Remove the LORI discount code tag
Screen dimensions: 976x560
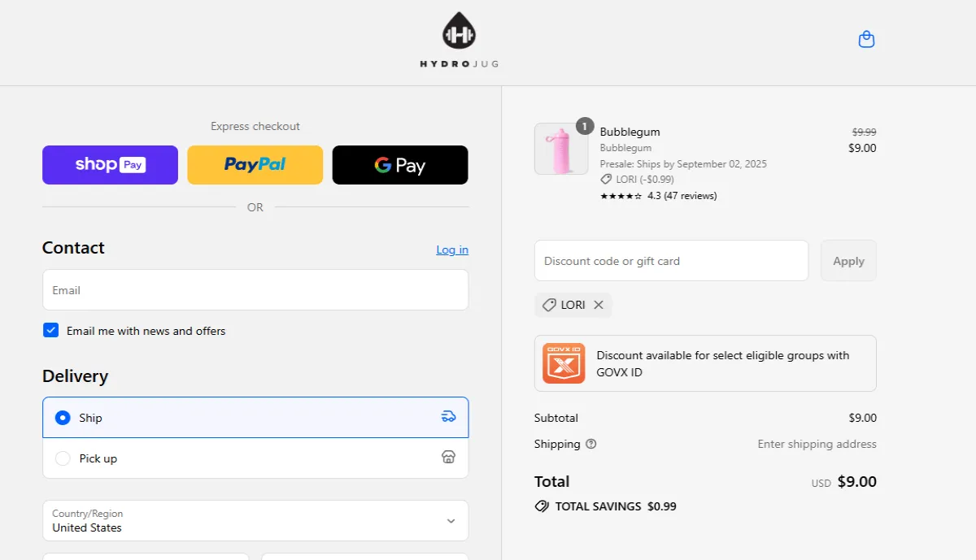tap(599, 305)
